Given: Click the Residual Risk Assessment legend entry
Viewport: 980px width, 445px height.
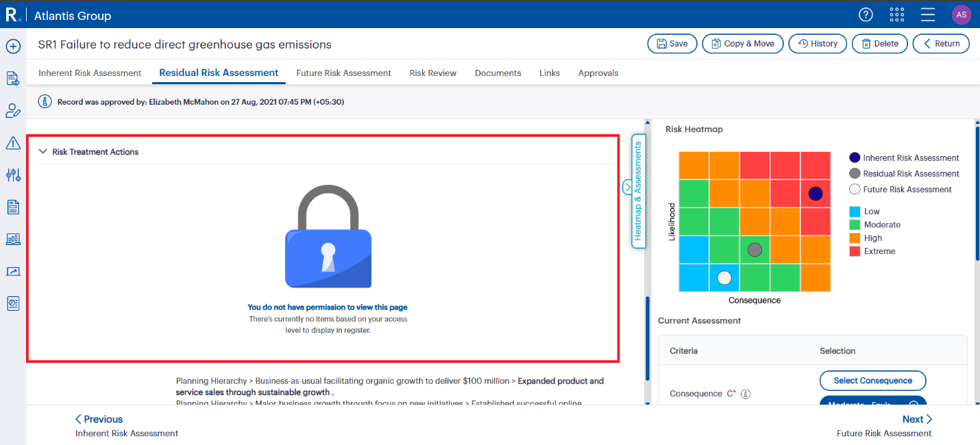Looking at the screenshot, I should (x=904, y=173).
